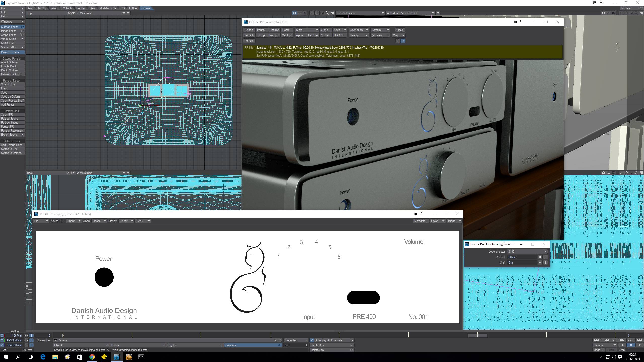Image resolution: width=644 pixels, height=362 pixels.
Task: Open the Level of detail dropdown
Action: 527,252
